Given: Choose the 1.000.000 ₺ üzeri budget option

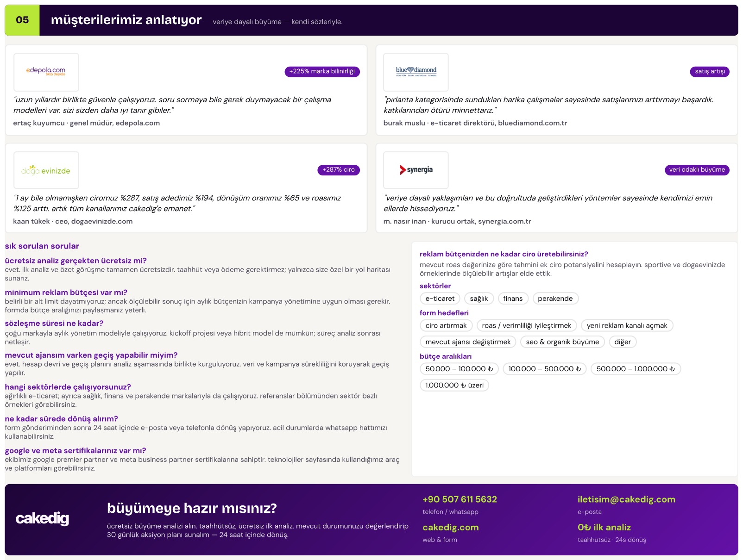Looking at the screenshot, I should click(x=454, y=385).
